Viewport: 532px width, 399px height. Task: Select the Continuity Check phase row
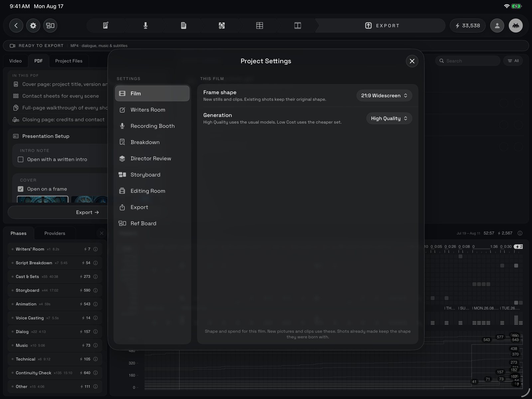(55, 373)
